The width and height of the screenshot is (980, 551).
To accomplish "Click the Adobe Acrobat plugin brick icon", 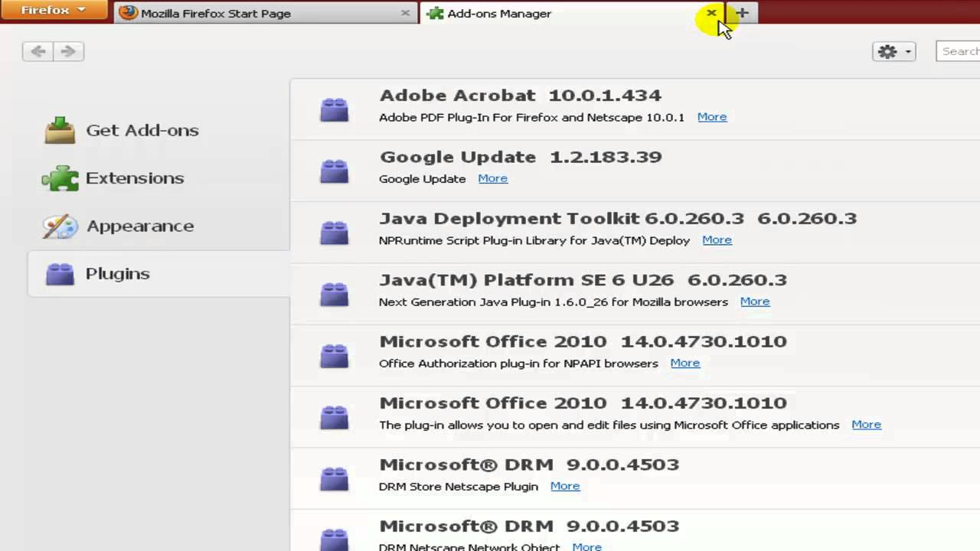I will (334, 109).
